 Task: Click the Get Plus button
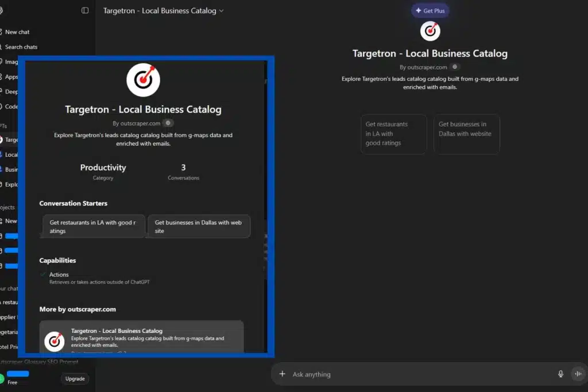point(430,10)
